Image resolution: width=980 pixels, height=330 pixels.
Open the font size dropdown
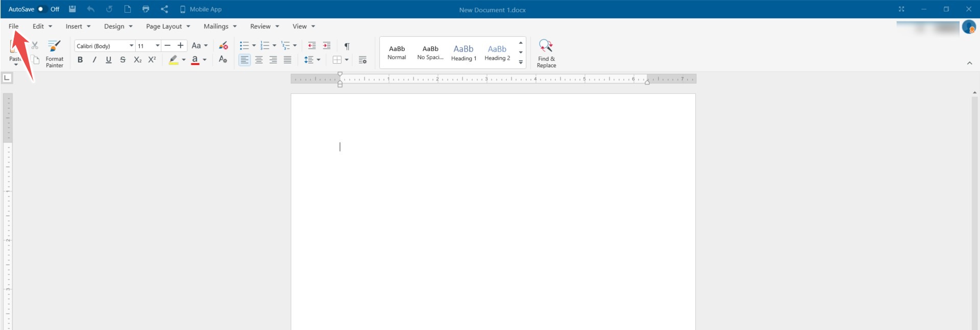click(158, 46)
